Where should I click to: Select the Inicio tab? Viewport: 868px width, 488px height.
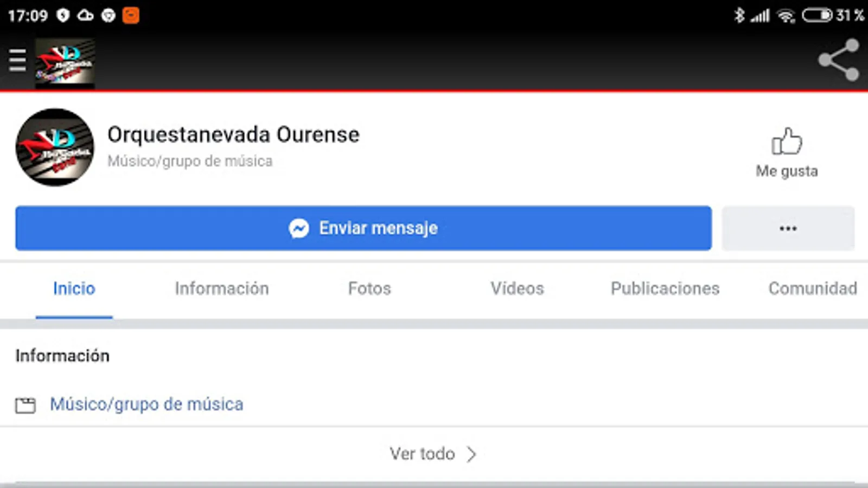click(74, 289)
